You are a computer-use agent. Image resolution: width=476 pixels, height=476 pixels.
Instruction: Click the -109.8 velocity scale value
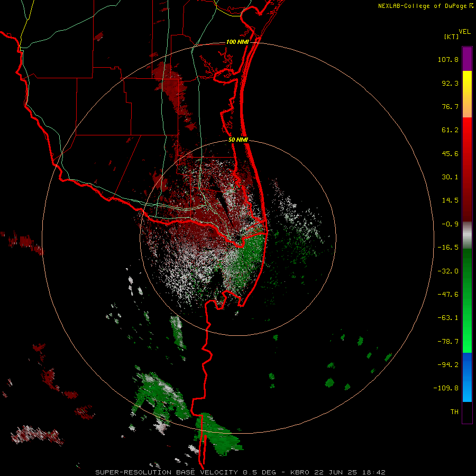(446, 388)
